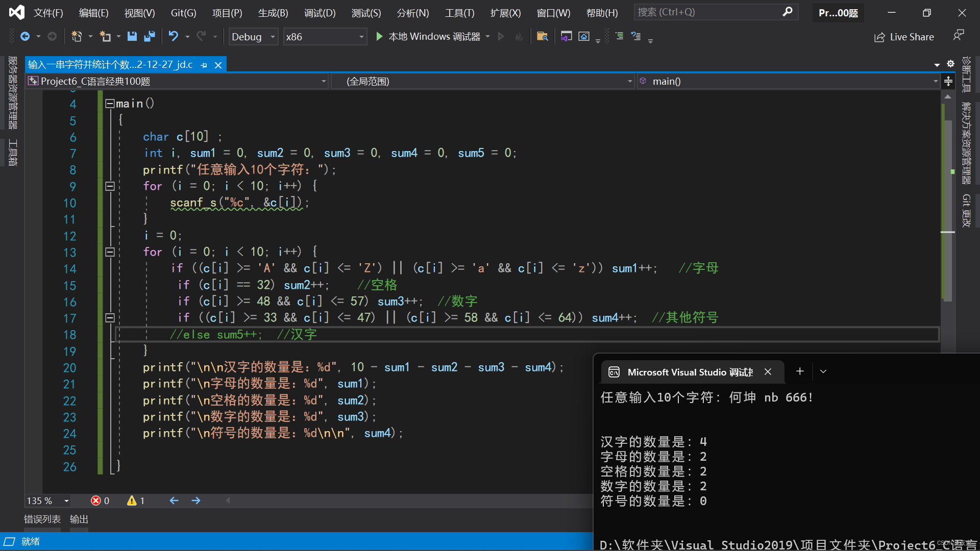The width and height of the screenshot is (980, 551).
Task: Click Navigate Backward arrow in toolbar
Action: (x=25, y=36)
